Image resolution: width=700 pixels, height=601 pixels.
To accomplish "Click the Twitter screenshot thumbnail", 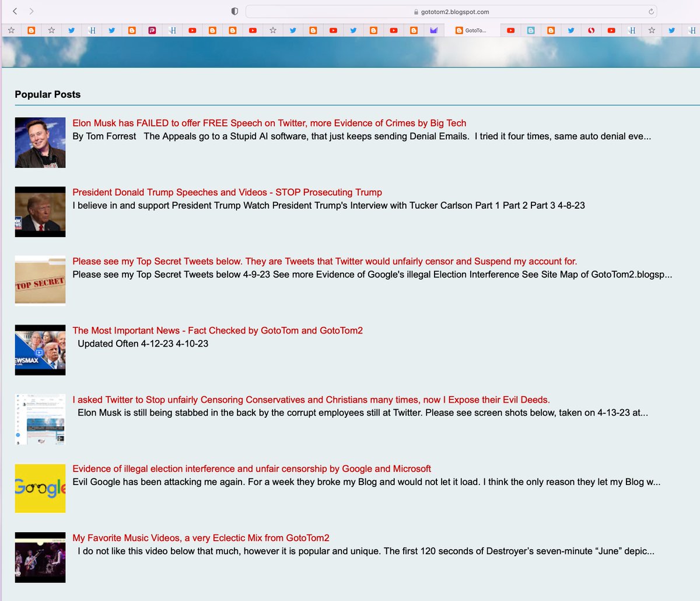I will [x=40, y=419].
